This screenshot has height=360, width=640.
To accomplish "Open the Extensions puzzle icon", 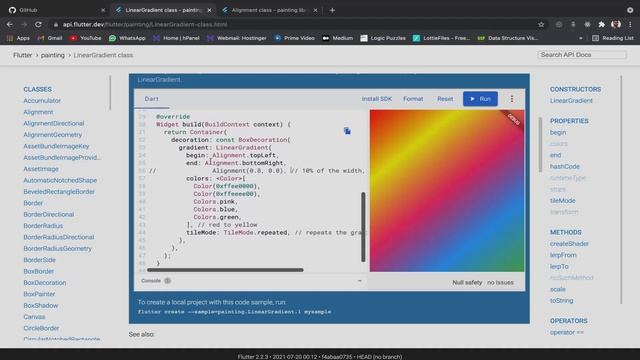I will tap(601, 24).
